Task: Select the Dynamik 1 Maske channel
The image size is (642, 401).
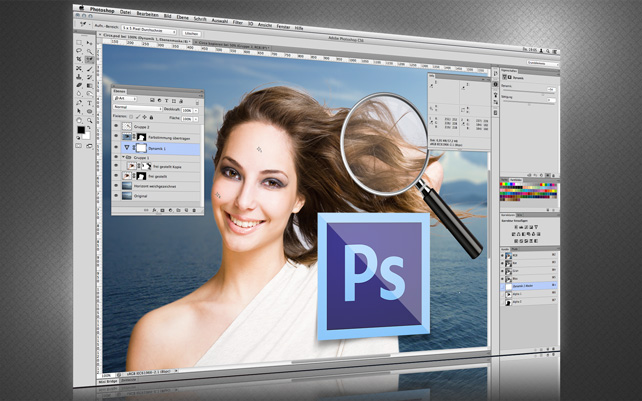Action: [x=530, y=286]
